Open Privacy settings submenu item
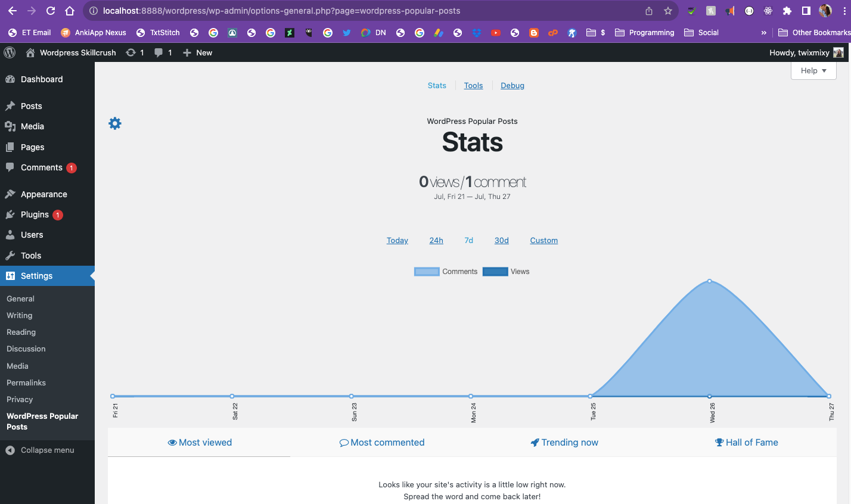Screen dimensions: 851x504 20,399
